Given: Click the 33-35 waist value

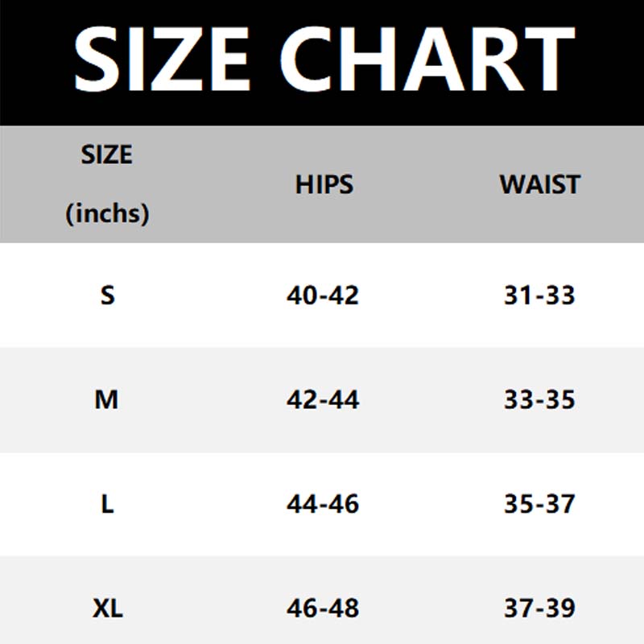Looking at the screenshot, I should coord(539,399).
